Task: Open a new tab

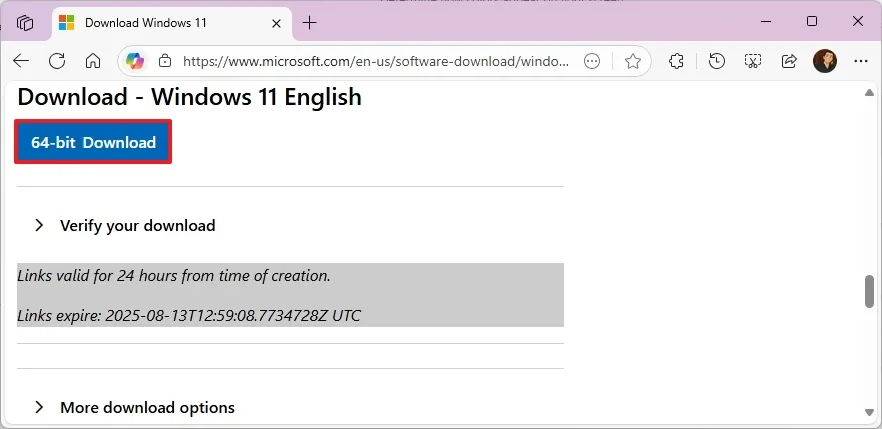Action: click(310, 22)
